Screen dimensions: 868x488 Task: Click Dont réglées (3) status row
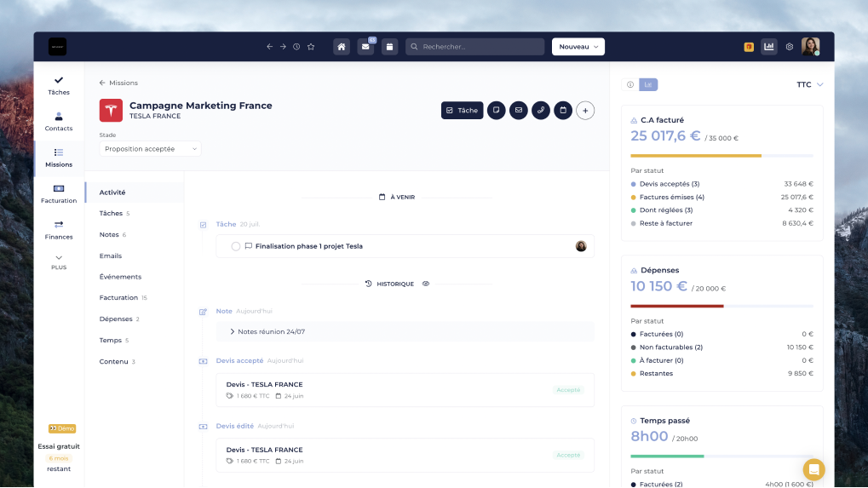tap(721, 210)
